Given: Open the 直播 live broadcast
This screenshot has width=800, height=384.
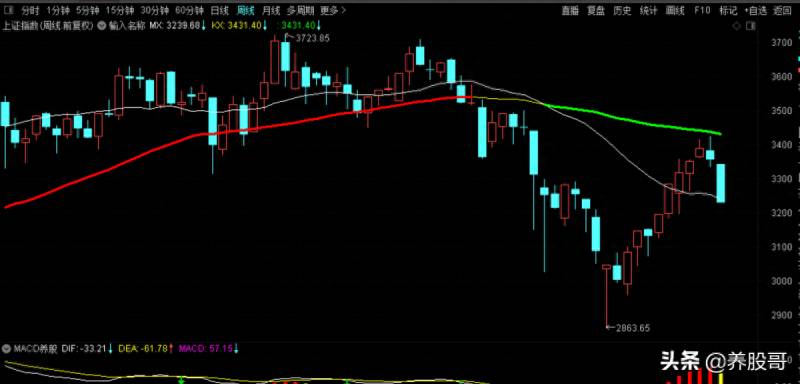Looking at the screenshot, I should click(570, 10).
